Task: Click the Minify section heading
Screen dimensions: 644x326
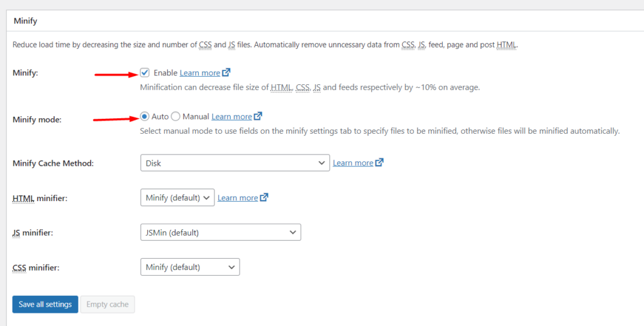Action: (25, 21)
